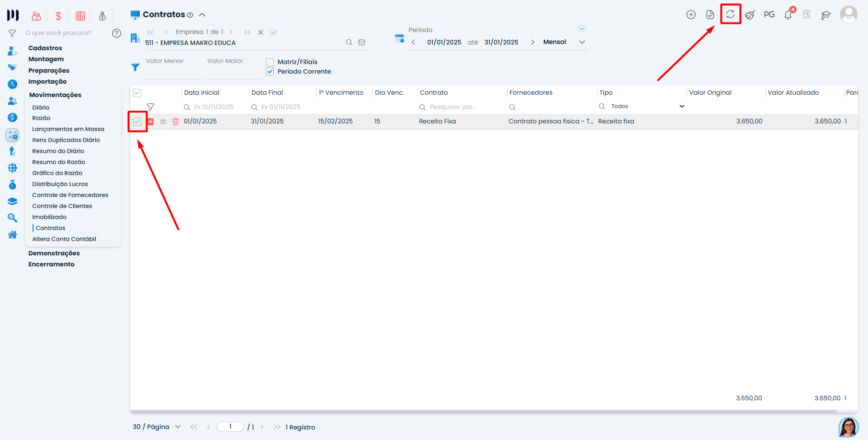
Task: Click the red dollar sign icon
Action: (58, 16)
